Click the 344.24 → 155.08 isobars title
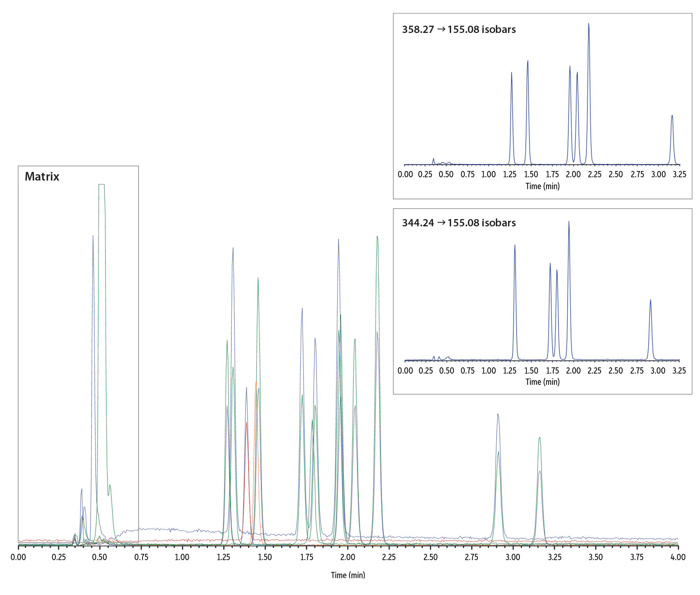The width and height of the screenshot is (700, 595). click(458, 223)
